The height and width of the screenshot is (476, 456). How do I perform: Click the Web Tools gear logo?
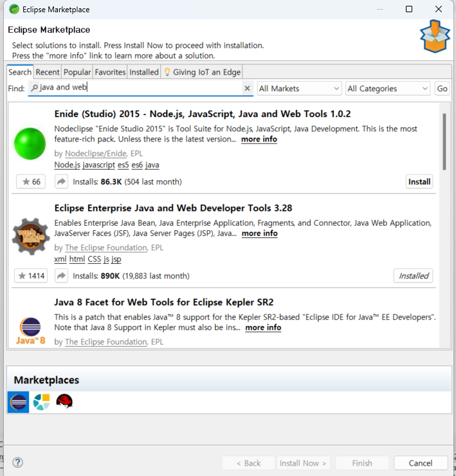pos(30,237)
